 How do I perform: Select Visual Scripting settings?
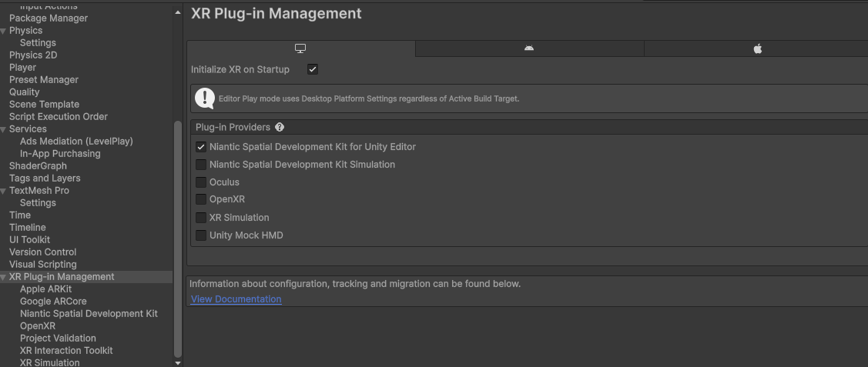42,265
